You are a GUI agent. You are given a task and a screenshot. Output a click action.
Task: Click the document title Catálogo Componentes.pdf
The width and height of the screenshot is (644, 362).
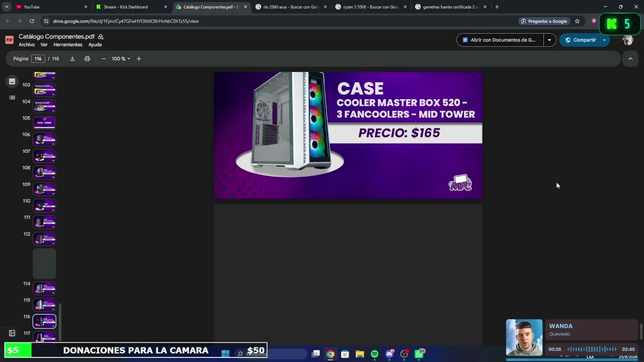point(57,37)
